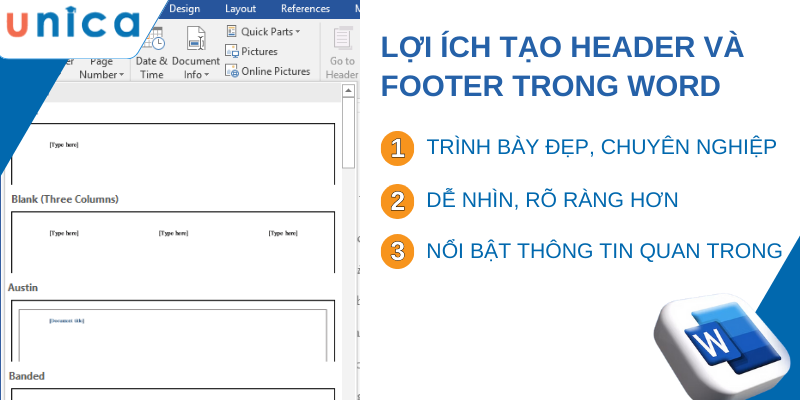Viewport: 800px width, 400px height.
Task: Insert Online Pictures from the ribbon
Action: coord(268,71)
